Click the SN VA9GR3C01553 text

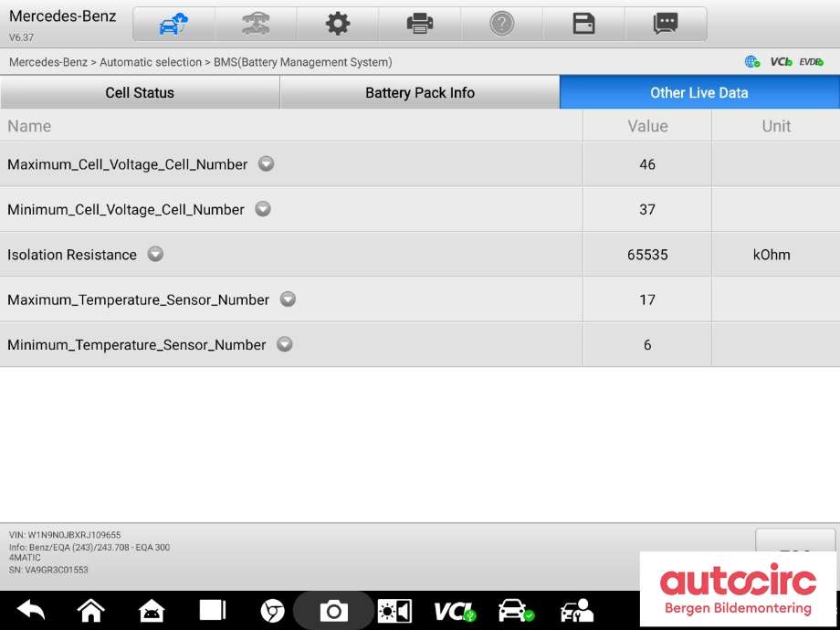tap(48, 570)
